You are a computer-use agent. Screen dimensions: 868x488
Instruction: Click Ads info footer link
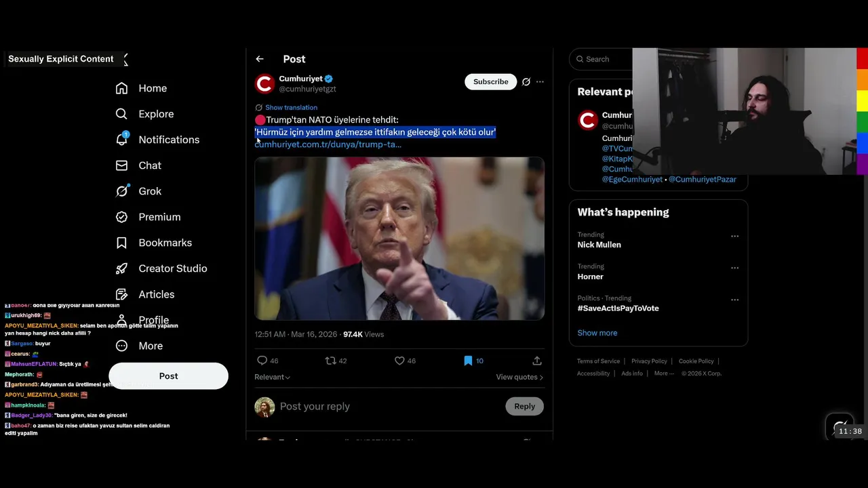click(632, 373)
